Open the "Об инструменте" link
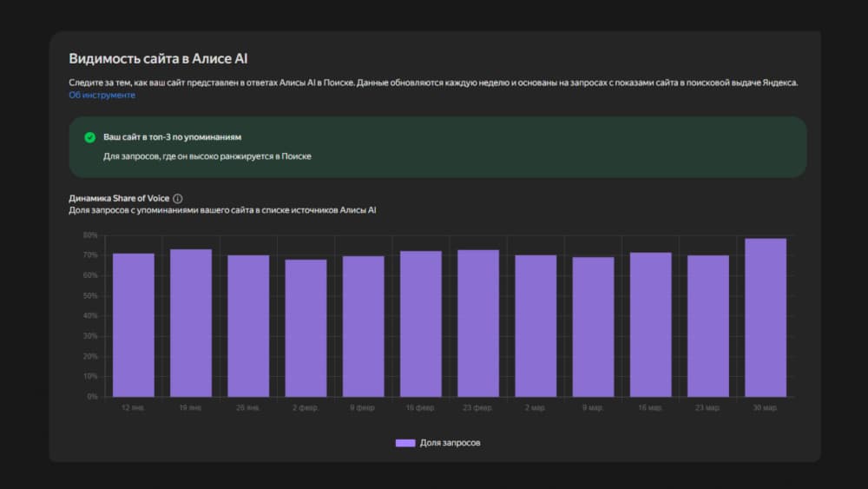 [x=102, y=96]
